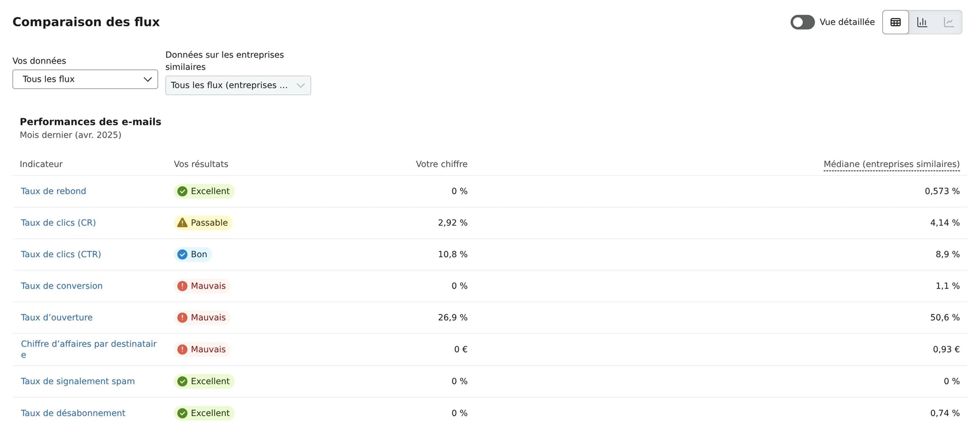
Task: Open the Taux de rebond link
Action: pyautogui.click(x=53, y=191)
